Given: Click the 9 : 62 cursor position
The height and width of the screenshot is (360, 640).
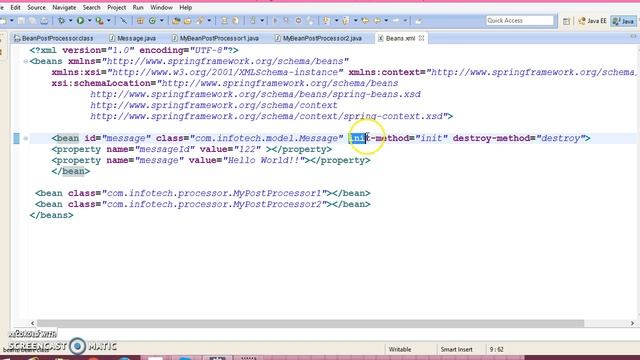Looking at the screenshot, I should point(496,349).
